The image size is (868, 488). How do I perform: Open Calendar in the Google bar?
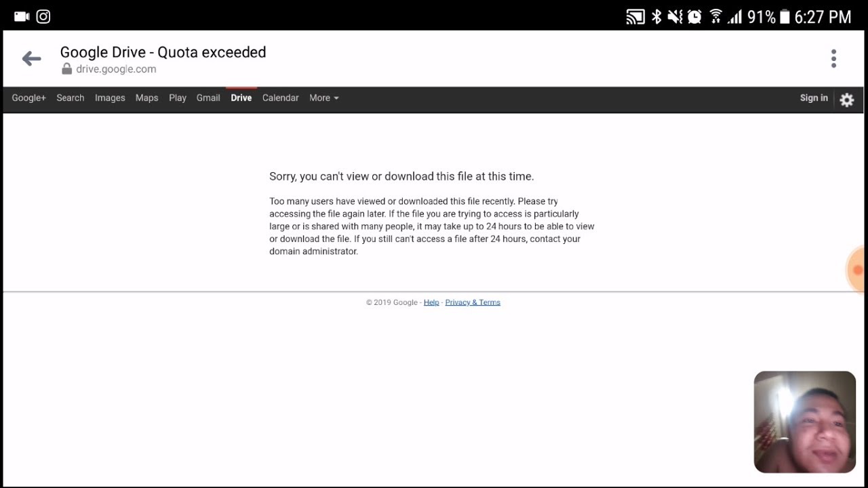tap(280, 98)
